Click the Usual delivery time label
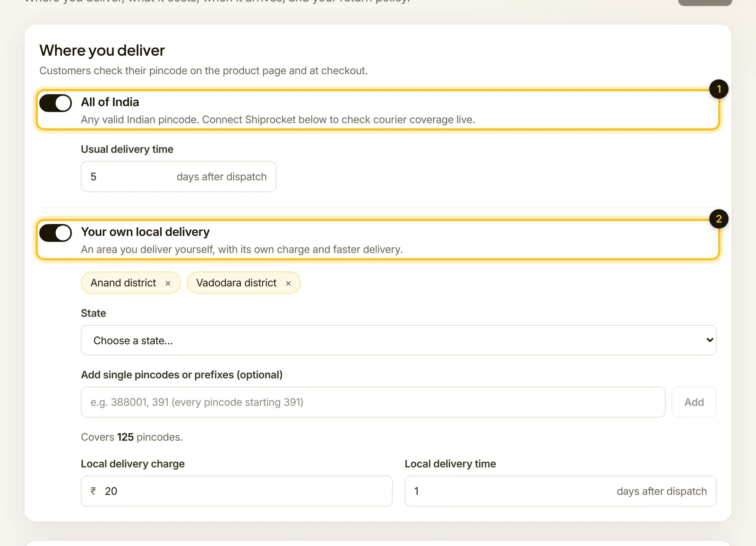The image size is (756, 546). 127,149
